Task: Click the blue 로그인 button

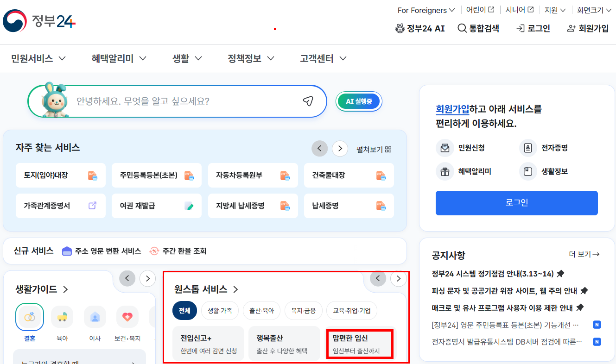Action: click(516, 203)
